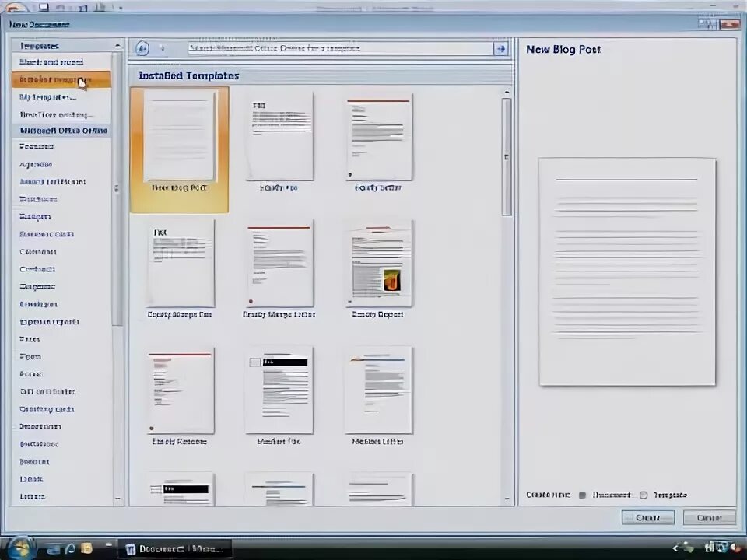Select the Equity Merge Letter template
747x560 pixels.
point(279,269)
